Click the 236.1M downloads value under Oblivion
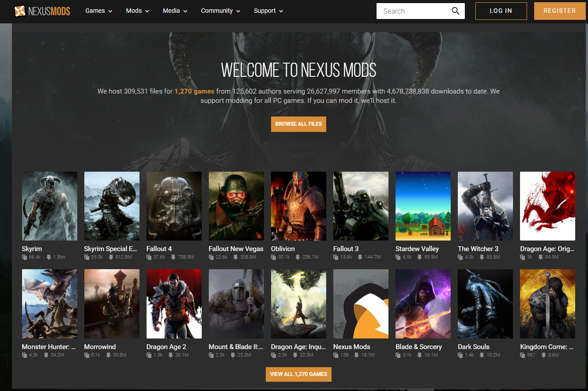This screenshot has height=391, width=588. 310,257
